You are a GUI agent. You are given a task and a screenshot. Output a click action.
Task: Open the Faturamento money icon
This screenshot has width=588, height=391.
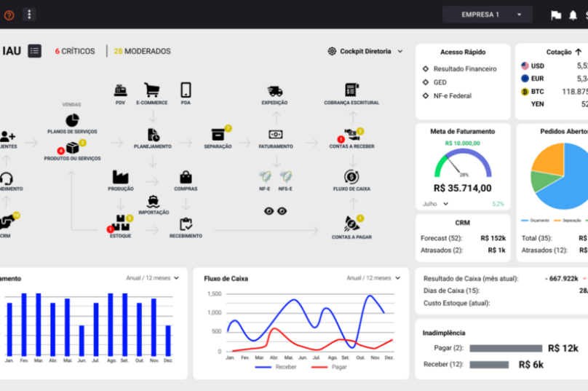coord(276,134)
